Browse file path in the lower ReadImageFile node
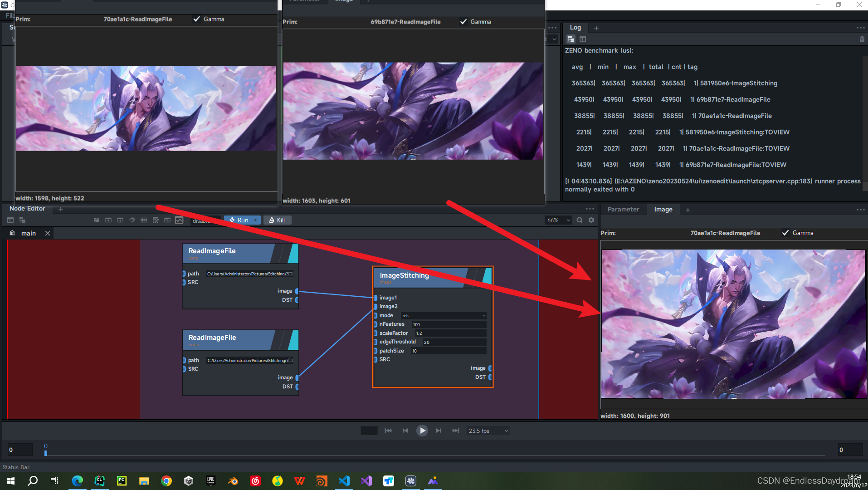 (x=290, y=360)
